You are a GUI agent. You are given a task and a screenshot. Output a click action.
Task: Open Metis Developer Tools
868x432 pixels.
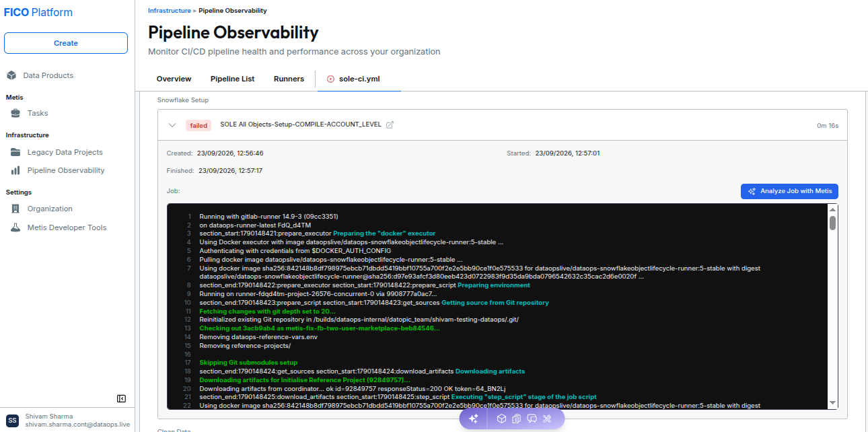[x=66, y=227]
